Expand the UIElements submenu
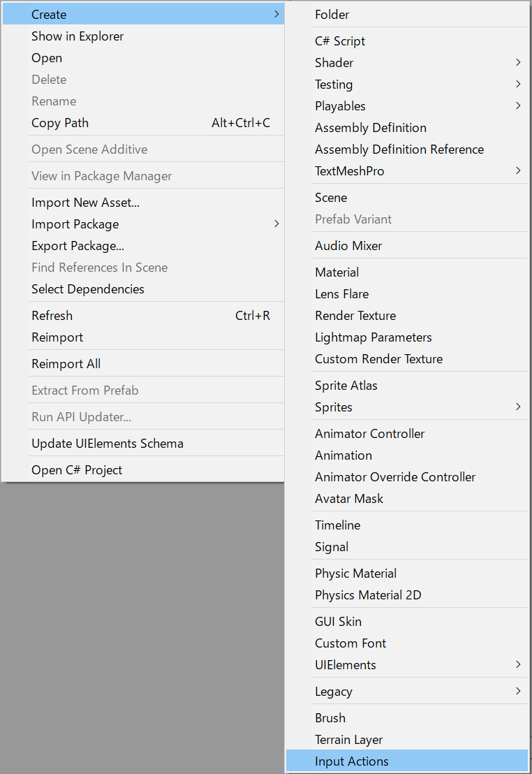Viewport: 532px width, 774px height. [406, 665]
